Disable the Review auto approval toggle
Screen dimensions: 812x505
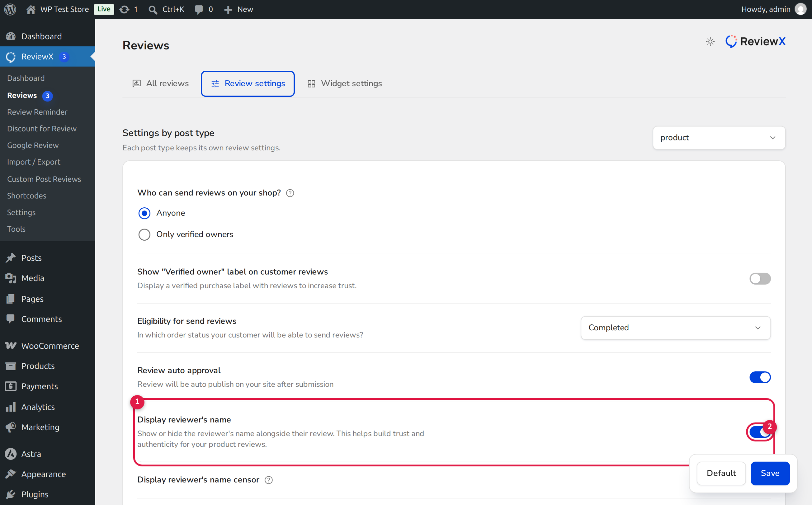(760, 377)
